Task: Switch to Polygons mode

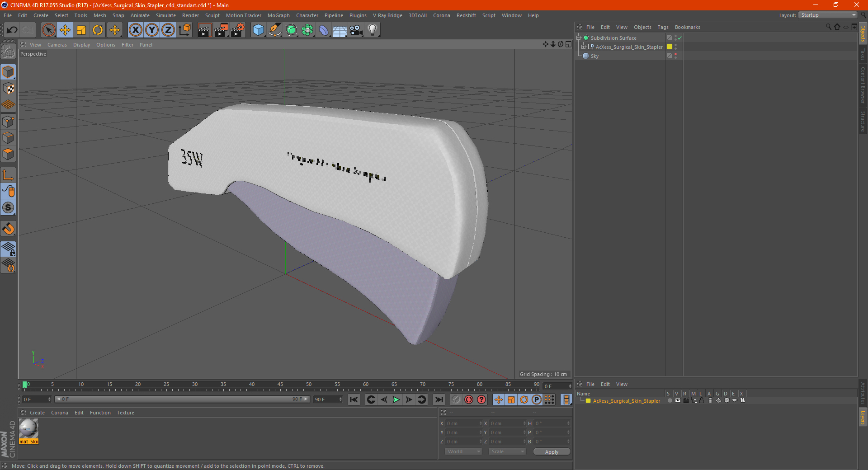Action: [8, 154]
